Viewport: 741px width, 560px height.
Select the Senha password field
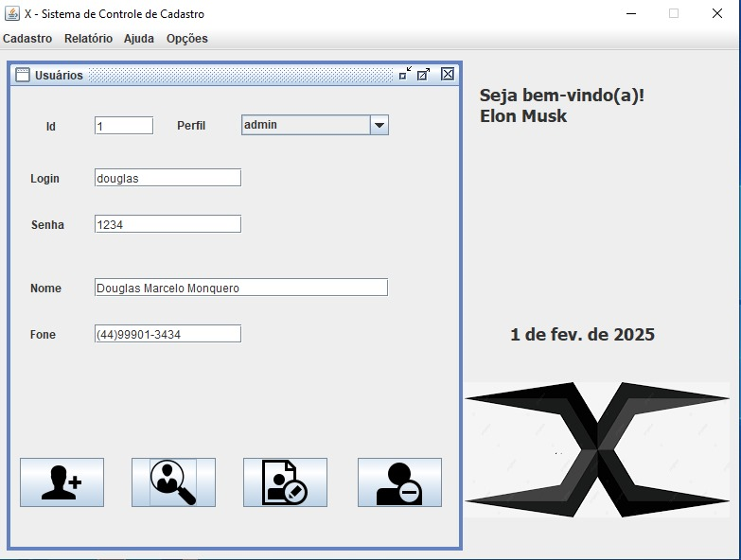(168, 224)
